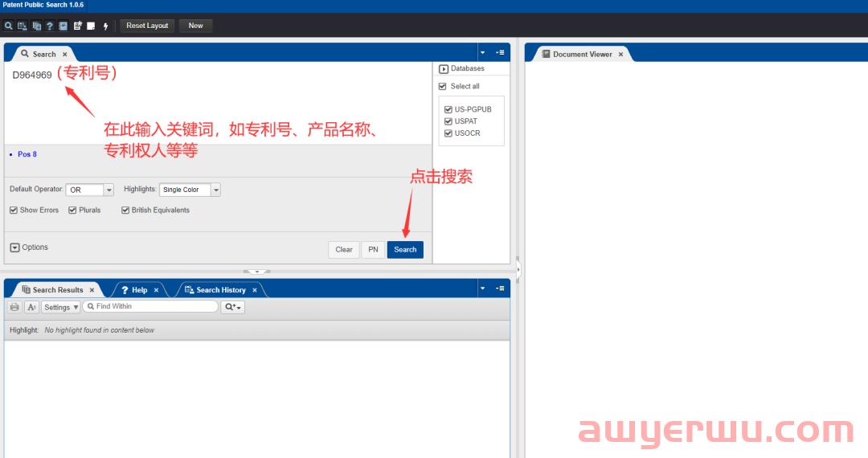Click the text size icon in Search Results
Viewport: 868px width, 458px height.
31,307
